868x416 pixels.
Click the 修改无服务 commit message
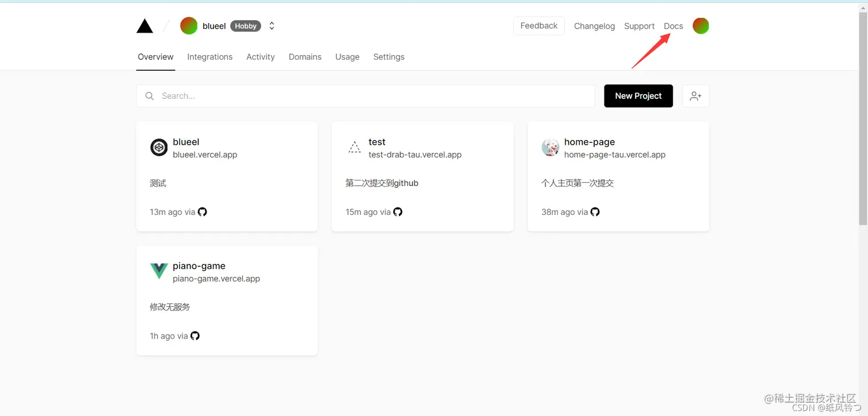pos(170,307)
